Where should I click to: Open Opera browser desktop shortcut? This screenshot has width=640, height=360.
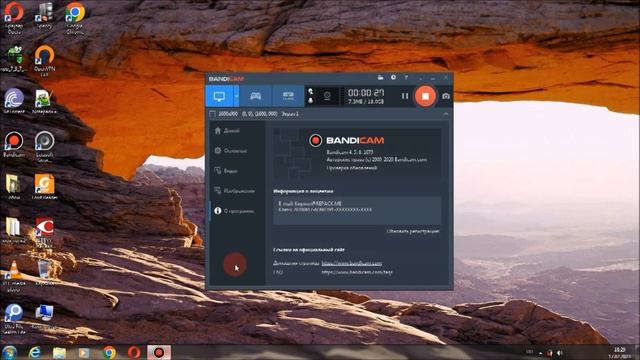tap(14, 18)
